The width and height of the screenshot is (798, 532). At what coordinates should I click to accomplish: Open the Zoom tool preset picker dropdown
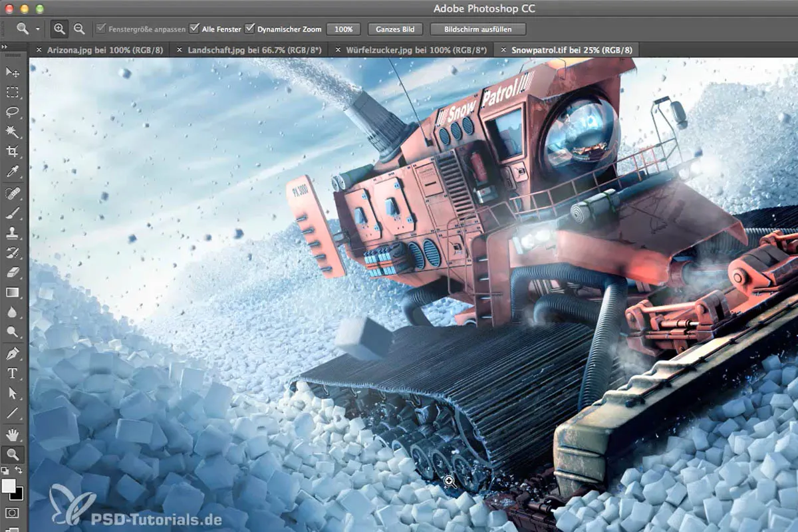click(x=38, y=29)
